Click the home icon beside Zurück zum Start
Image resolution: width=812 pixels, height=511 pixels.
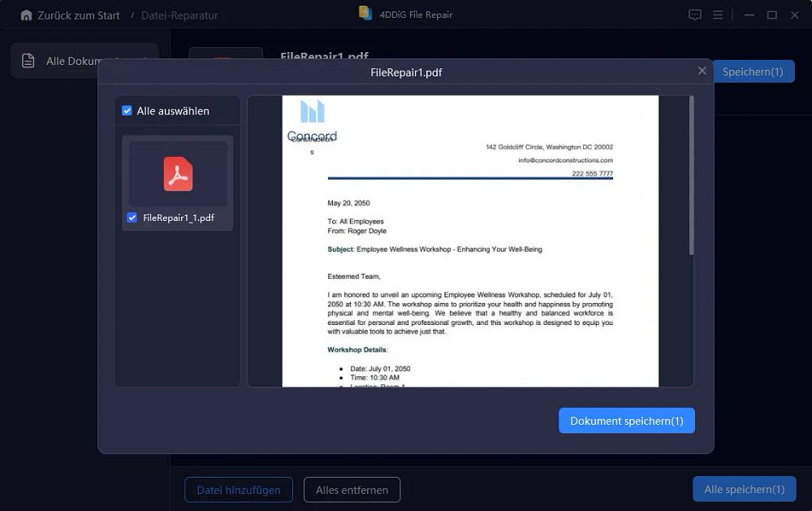(26, 15)
